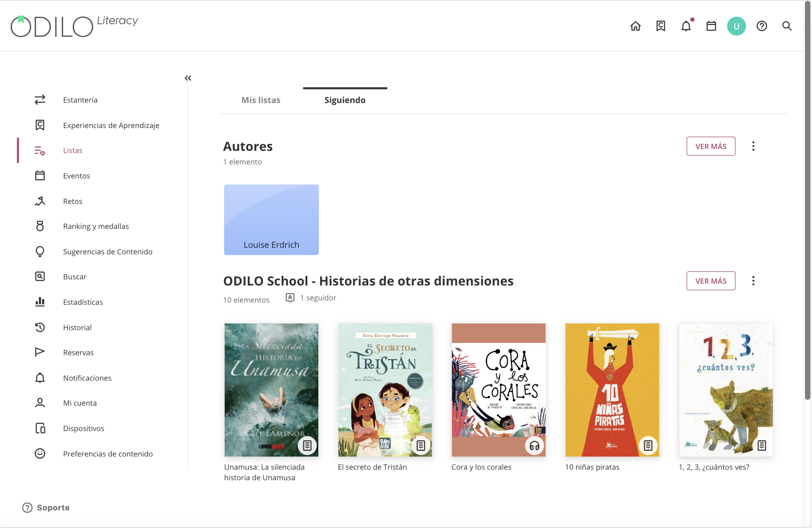Click VER MÁS for Autores list
Screen dimensions: 812x528
[711, 146]
